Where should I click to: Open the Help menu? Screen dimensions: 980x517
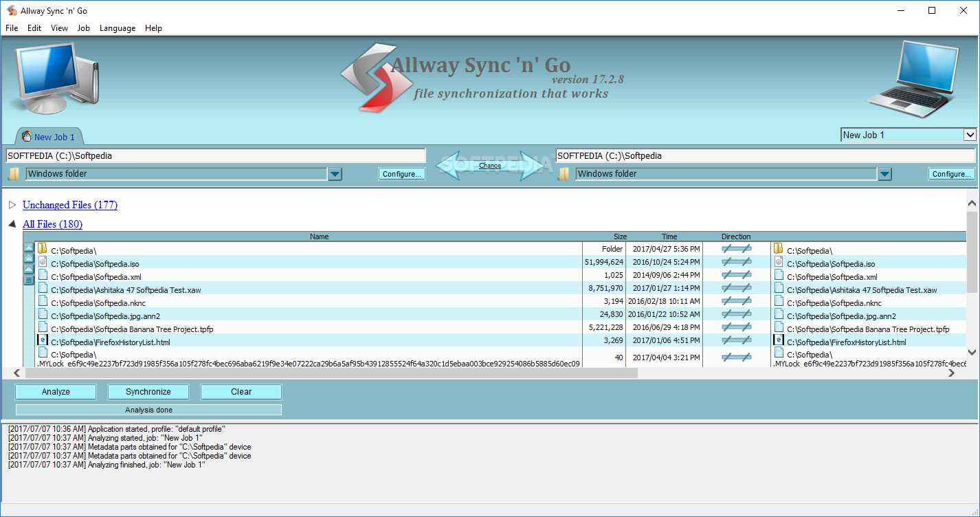click(153, 28)
